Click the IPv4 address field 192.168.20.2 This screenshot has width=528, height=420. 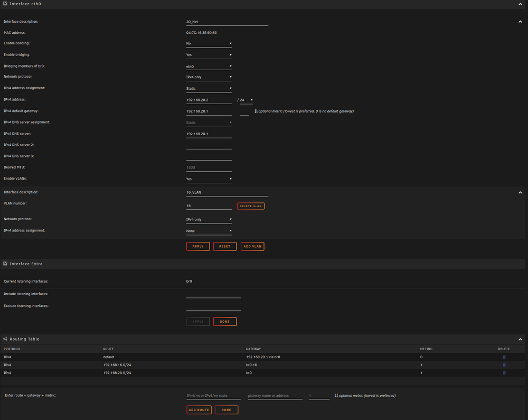[x=209, y=100]
